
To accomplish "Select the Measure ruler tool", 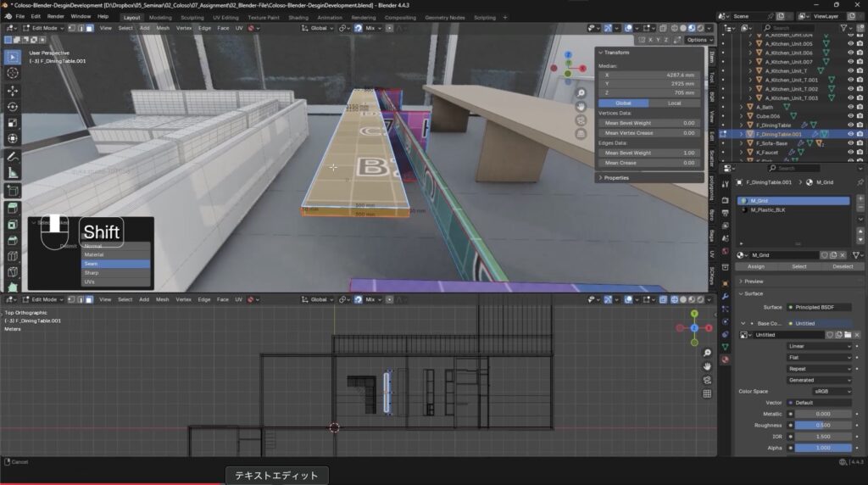I will click(13, 173).
